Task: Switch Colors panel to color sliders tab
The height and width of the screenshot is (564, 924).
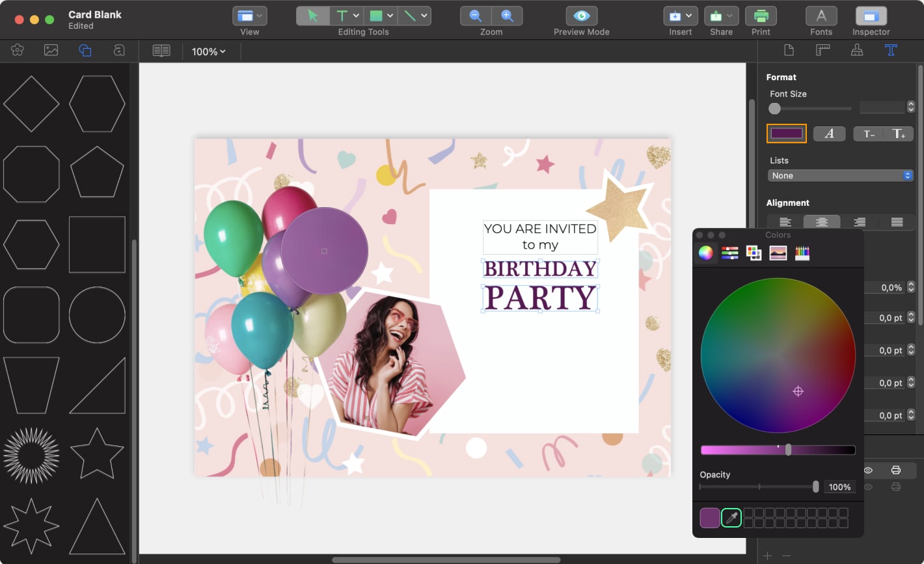Action: tap(730, 253)
